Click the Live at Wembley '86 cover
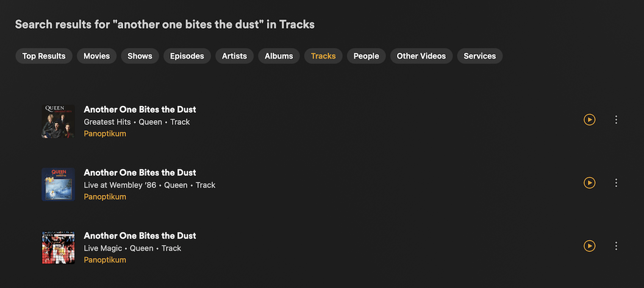This screenshot has height=288, width=644. 58,184
